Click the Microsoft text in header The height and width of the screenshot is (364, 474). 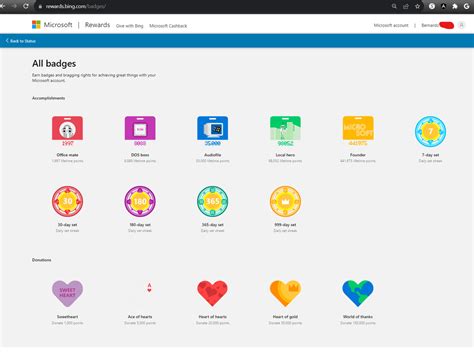(58, 25)
